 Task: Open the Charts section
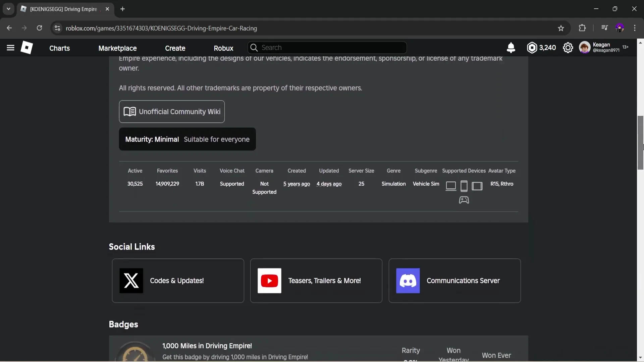click(60, 48)
